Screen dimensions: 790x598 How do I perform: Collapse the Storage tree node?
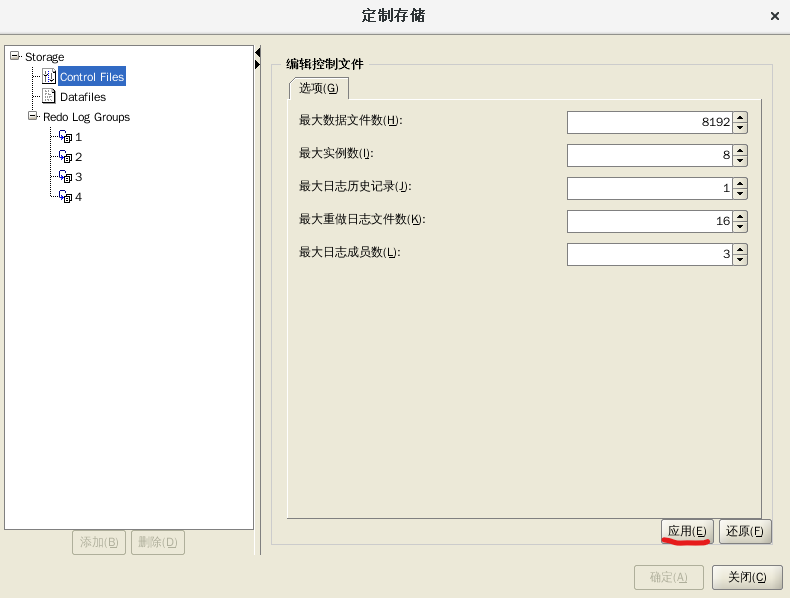point(15,55)
